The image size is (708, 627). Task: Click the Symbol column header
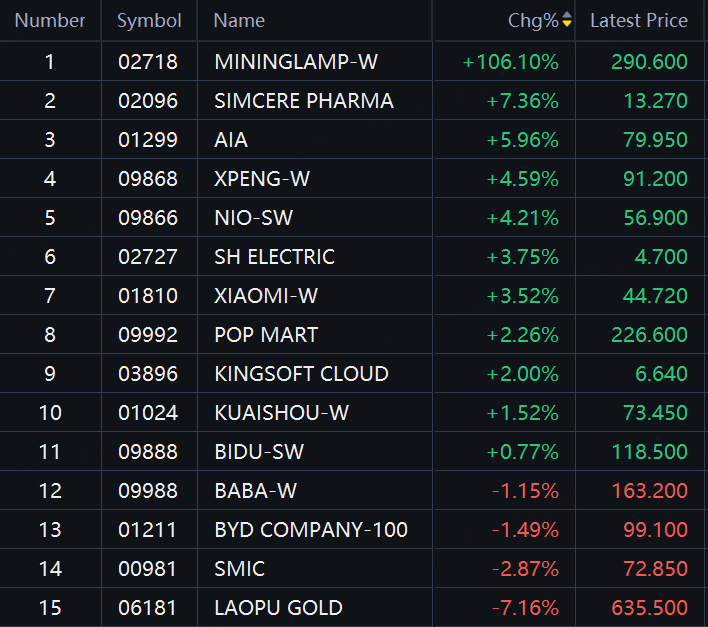tap(149, 21)
